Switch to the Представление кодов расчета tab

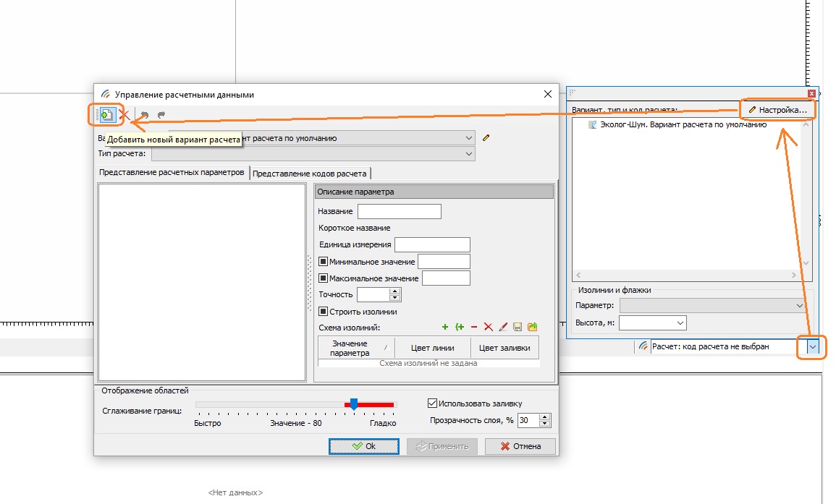(311, 173)
